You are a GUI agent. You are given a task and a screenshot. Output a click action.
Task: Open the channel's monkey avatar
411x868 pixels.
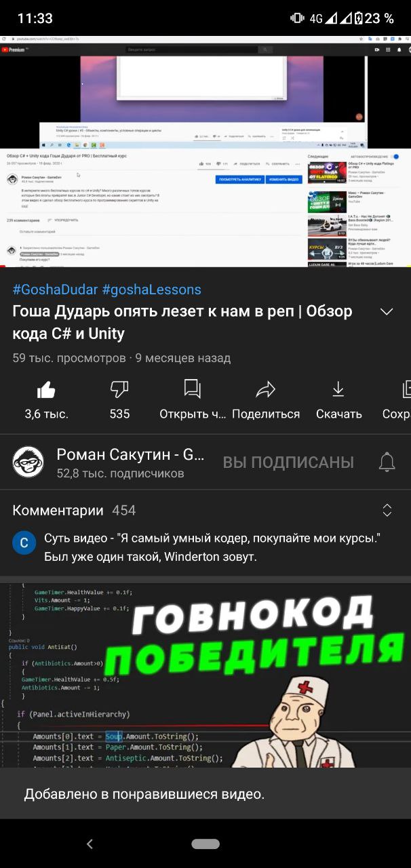(28, 462)
